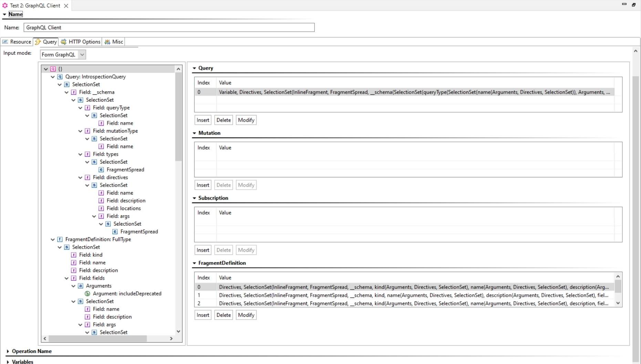
Task: Click the includeDeprecated argument icon
Action: (87, 293)
